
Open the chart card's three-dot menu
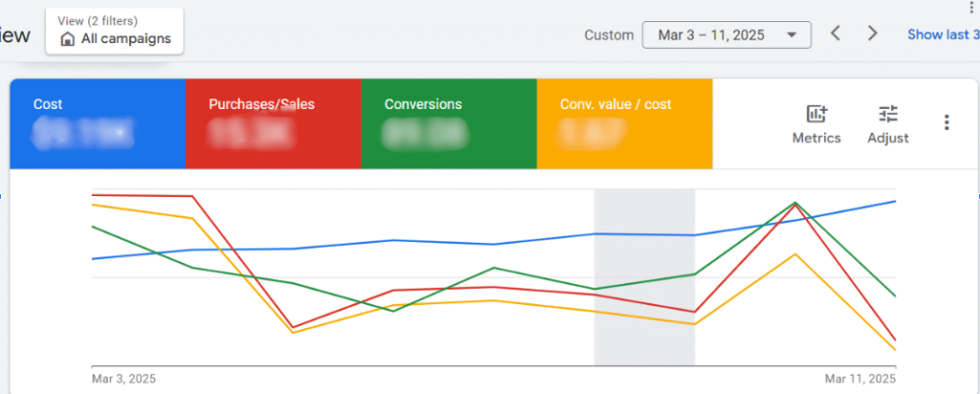click(x=947, y=122)
